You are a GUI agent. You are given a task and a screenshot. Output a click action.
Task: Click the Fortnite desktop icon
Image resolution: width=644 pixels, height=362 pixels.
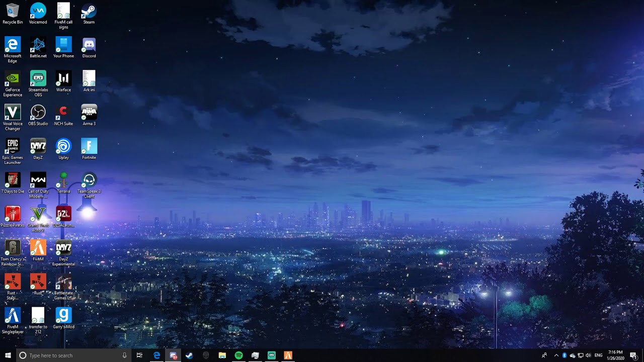coord(89,149)
